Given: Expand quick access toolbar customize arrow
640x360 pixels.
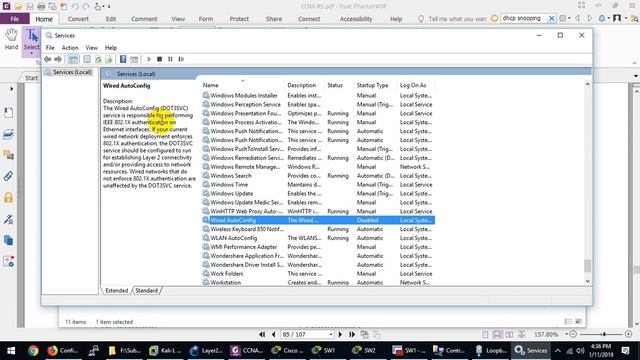Looking at the screenshot, I should (x=109, y=7).
